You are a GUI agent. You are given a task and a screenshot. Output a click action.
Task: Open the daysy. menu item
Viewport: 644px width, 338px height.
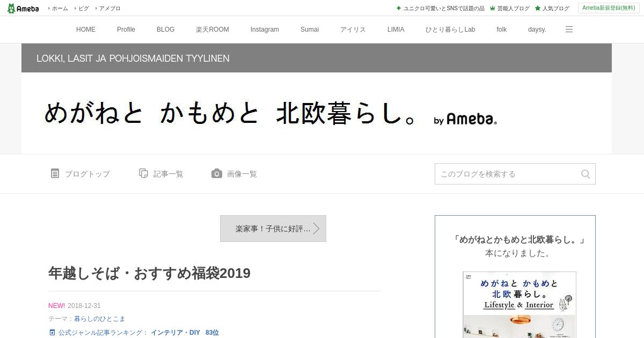pyautogui.click(x=537, y=30)
